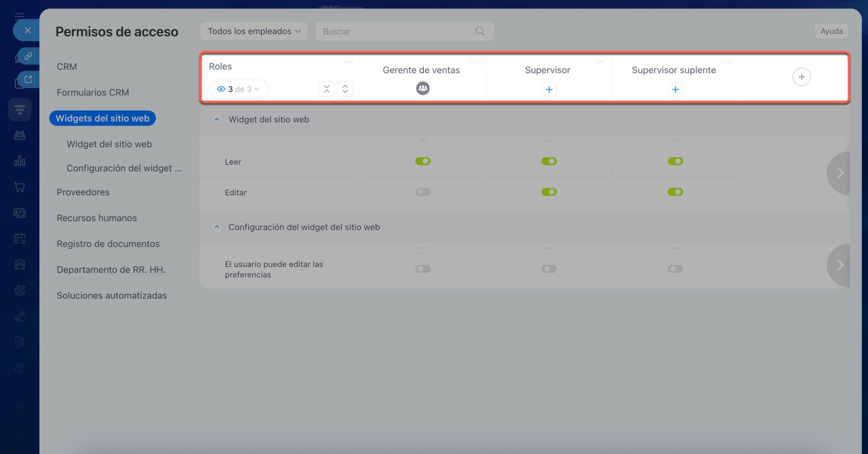This screenshot has width=868, height=454.
Task: Collapse the Widget del sitio web section
Action: 217,119
